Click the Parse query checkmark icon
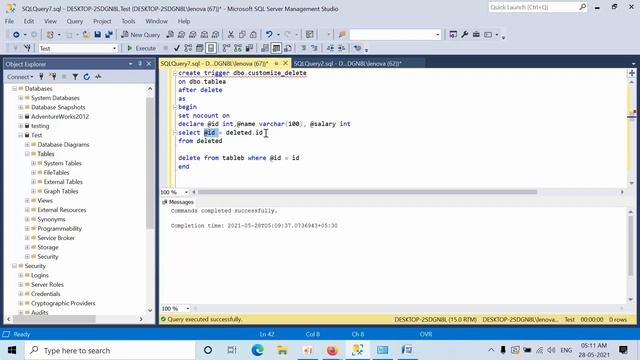 coord(176,48)
